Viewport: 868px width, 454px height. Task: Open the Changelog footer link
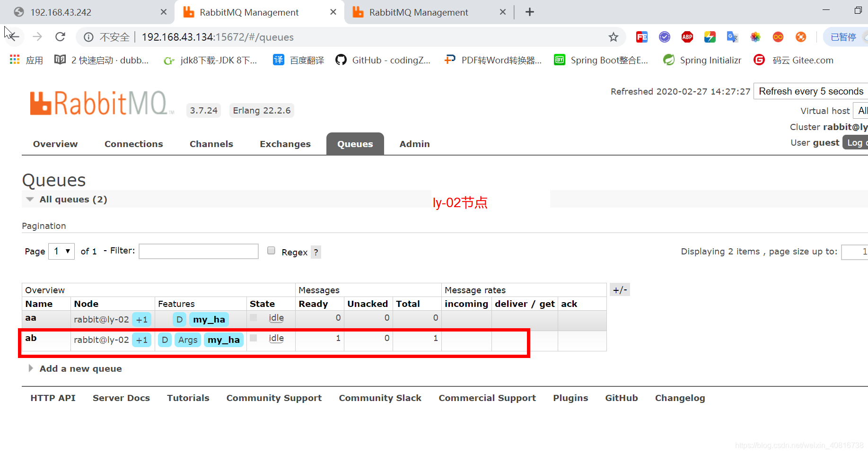[x=680, y=398]
